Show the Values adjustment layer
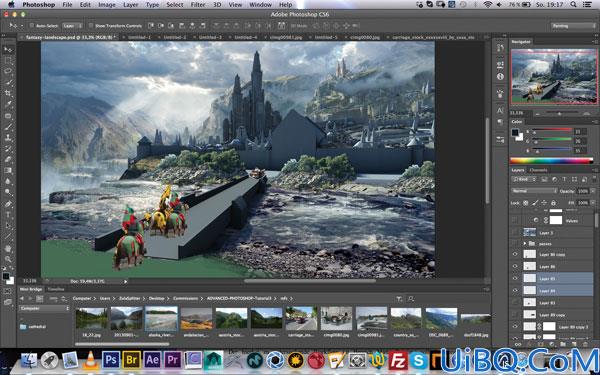600x375 pixels. [x=515, y=220]
